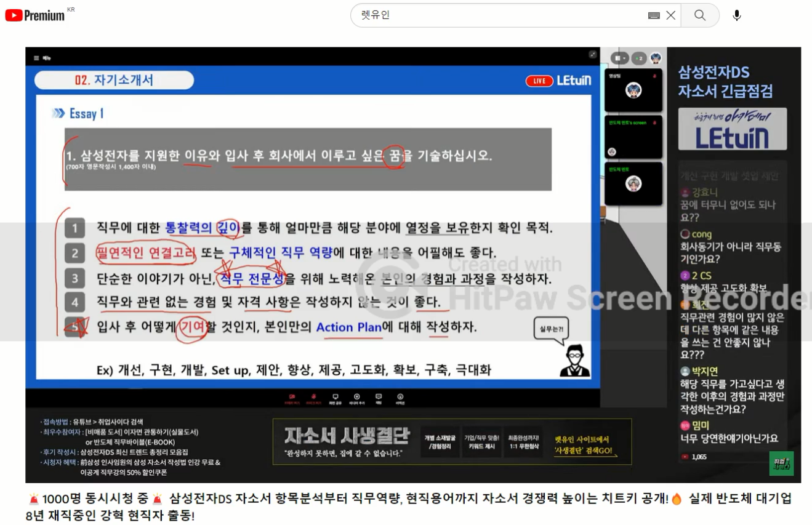812x525 pixels.
Task: Start voice search with microphone icon
Action: click(x=737, y=15)
